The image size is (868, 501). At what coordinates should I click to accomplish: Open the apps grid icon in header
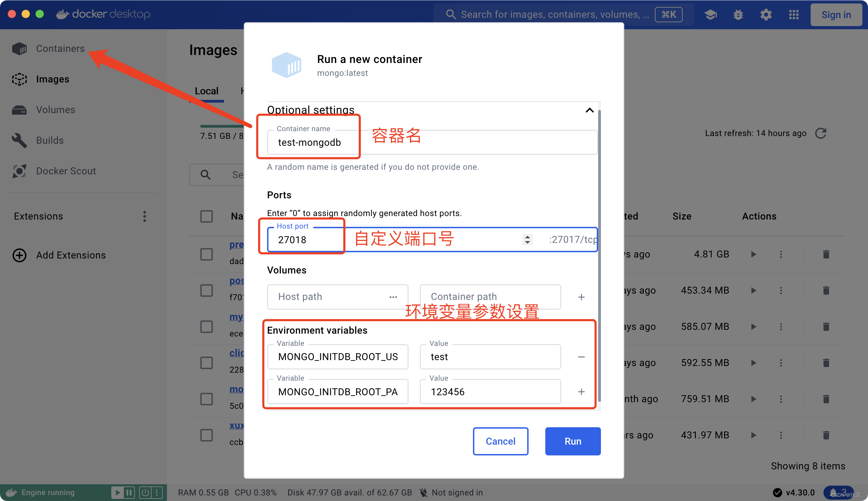[x=794, y=15]
